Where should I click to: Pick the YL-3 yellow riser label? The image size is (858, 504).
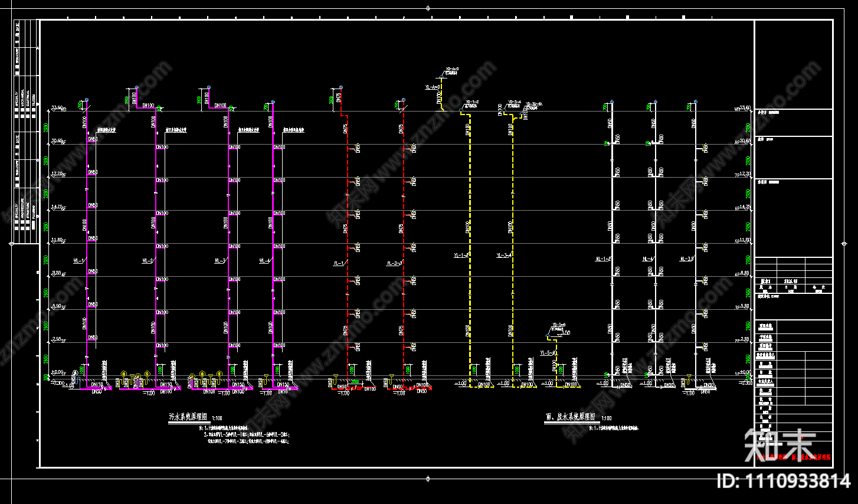click(x=503, y=256)
